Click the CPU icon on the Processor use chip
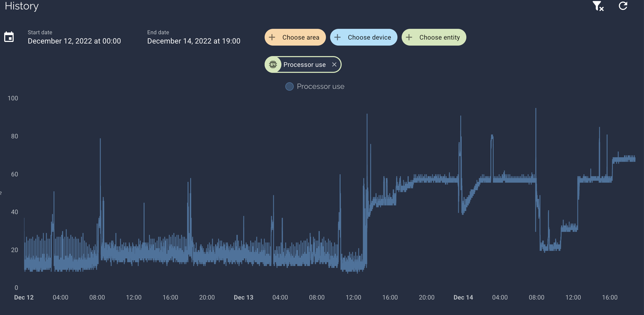Viewport: 644px width, 315px height. [273, 64]
